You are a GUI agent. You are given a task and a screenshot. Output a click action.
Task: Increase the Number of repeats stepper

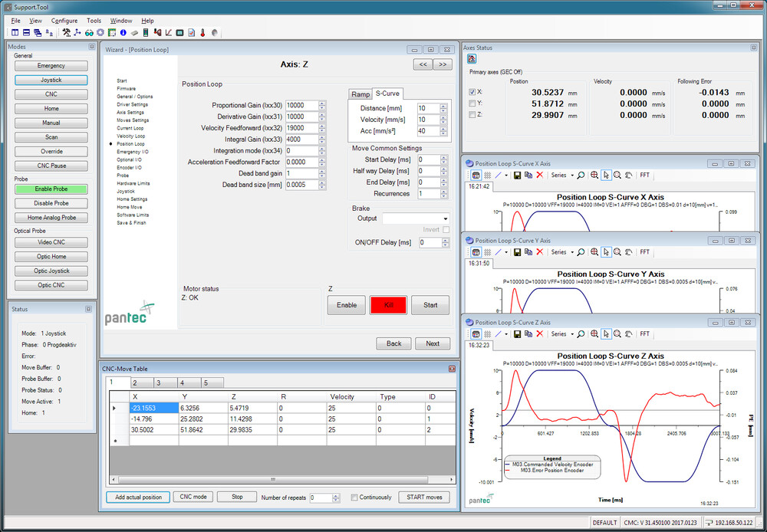(x=335, y=494)
